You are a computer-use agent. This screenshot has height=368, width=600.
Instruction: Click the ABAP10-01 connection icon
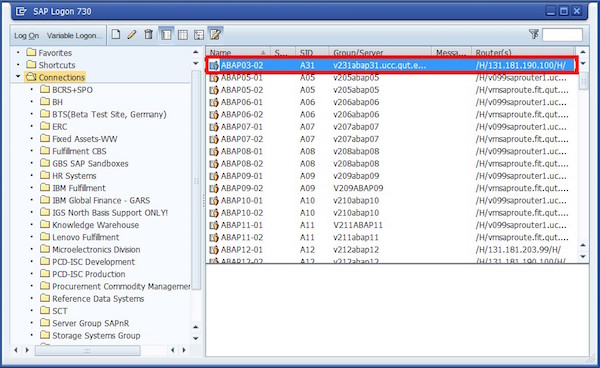(x=214, y=200)
